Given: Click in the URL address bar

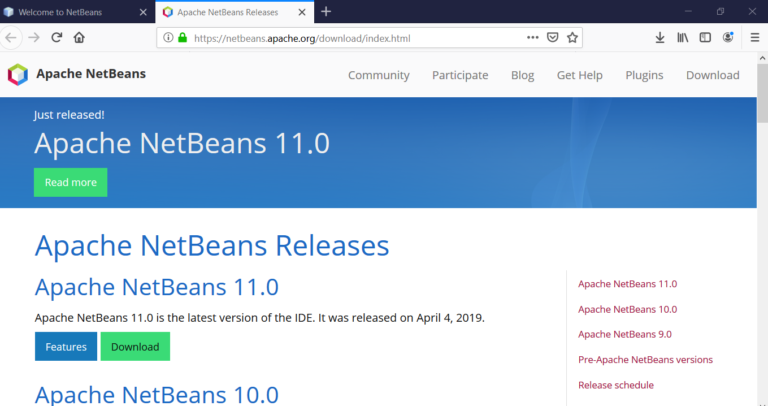Looking at the screenshot, I should coord(350,38).
